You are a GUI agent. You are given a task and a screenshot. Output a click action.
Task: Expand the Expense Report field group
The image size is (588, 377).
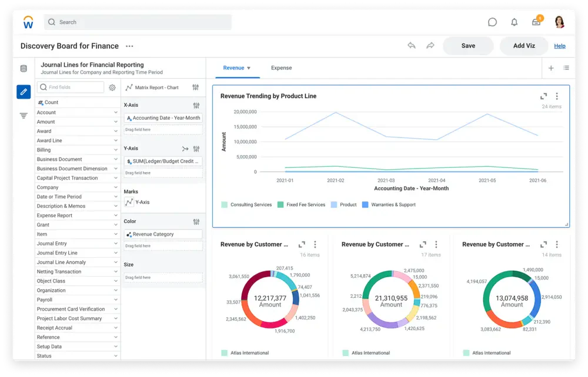116,216
